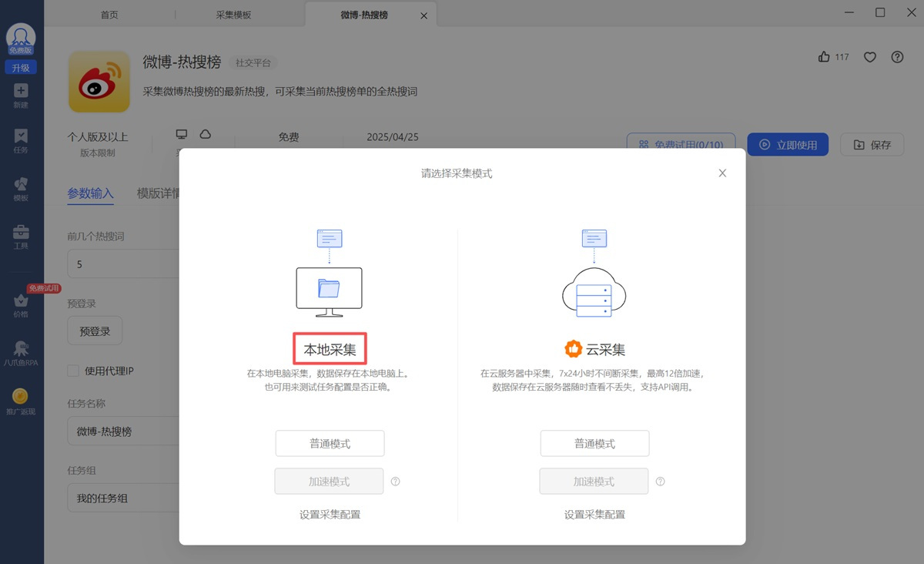Click the thumbs-up like icon
The image size is (924, 564).
tap(825, 57)
